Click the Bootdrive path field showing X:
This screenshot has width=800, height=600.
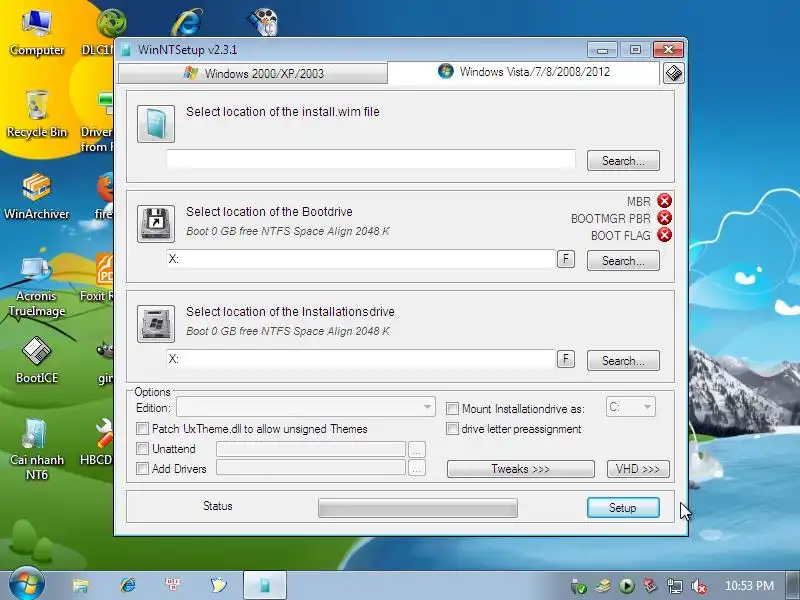pyautogui.click(x=361, y=259)
